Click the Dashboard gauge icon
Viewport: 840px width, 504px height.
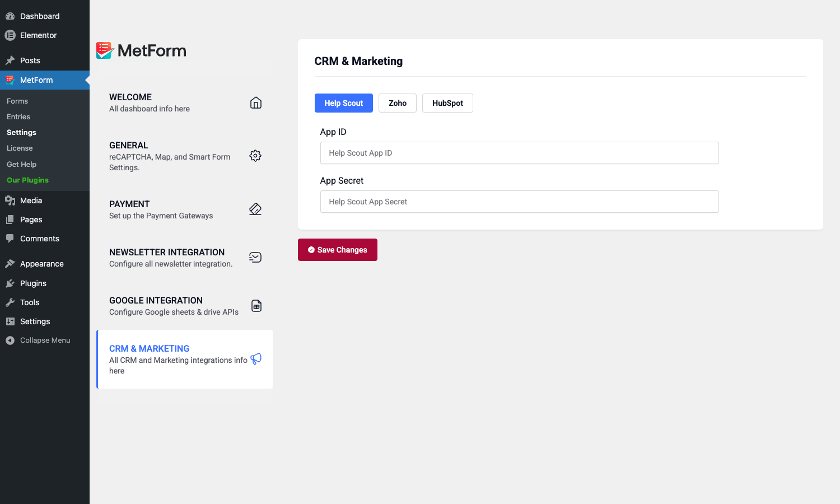click(x=10, y=16)
